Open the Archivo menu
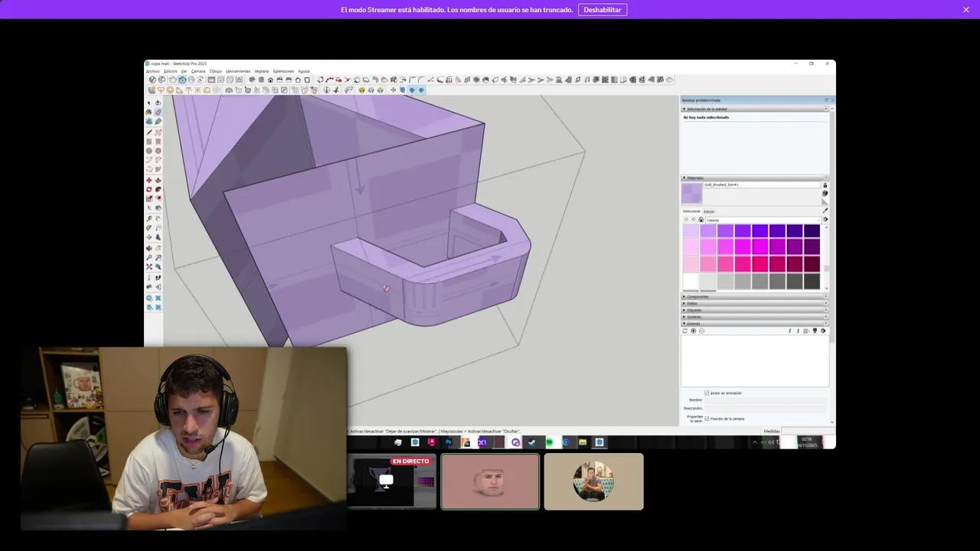The image size is (980, 551). pyautogui.click(x=152, y=71)
